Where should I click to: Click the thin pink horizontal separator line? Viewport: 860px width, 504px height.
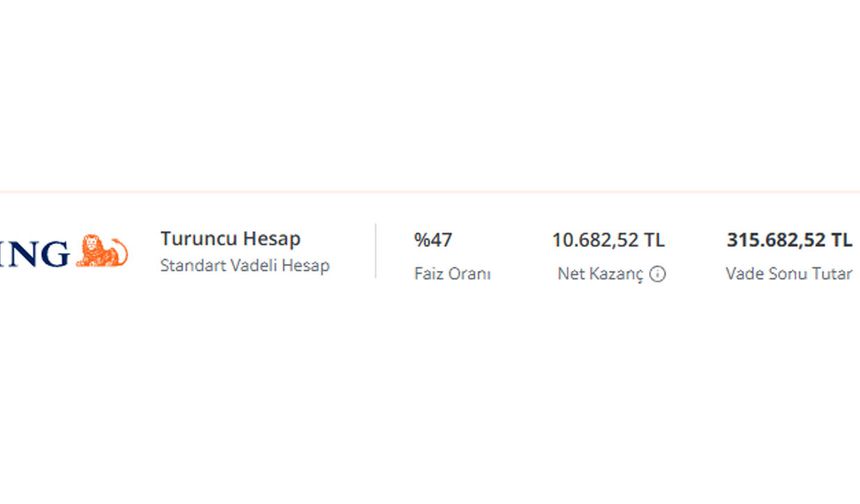tap(430, 192)
